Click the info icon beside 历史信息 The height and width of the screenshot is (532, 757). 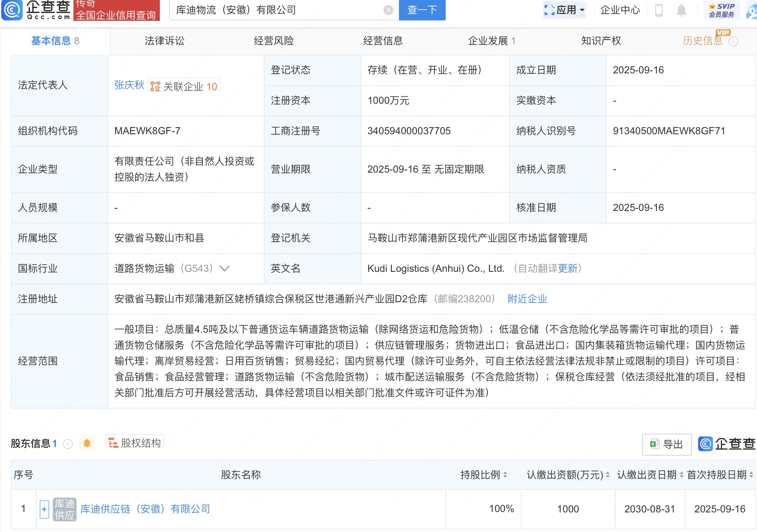tap(733, 41)
